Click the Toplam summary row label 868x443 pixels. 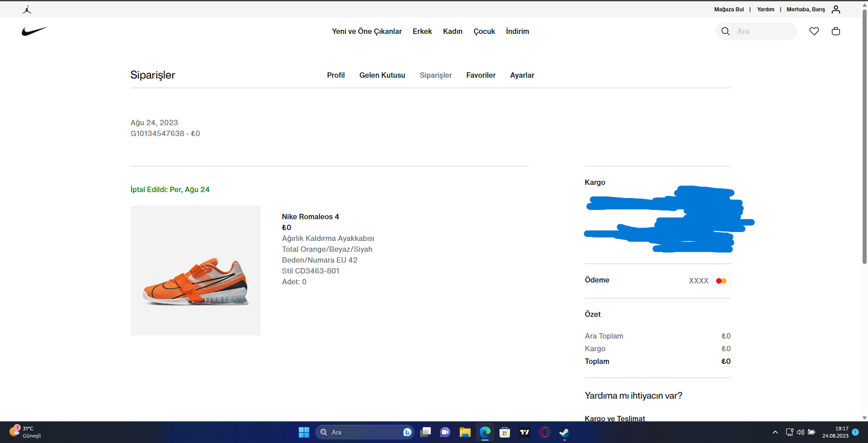(x=597, y=361)
